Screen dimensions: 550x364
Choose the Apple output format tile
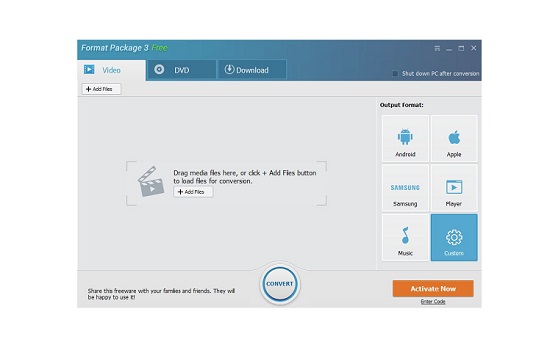click(x=454, y=139)
